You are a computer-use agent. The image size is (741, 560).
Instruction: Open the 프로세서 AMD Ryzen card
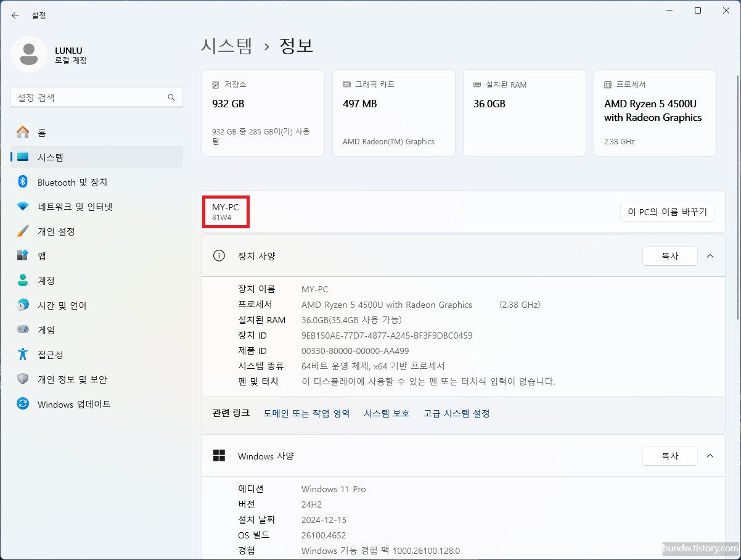(x=655, y=113)
